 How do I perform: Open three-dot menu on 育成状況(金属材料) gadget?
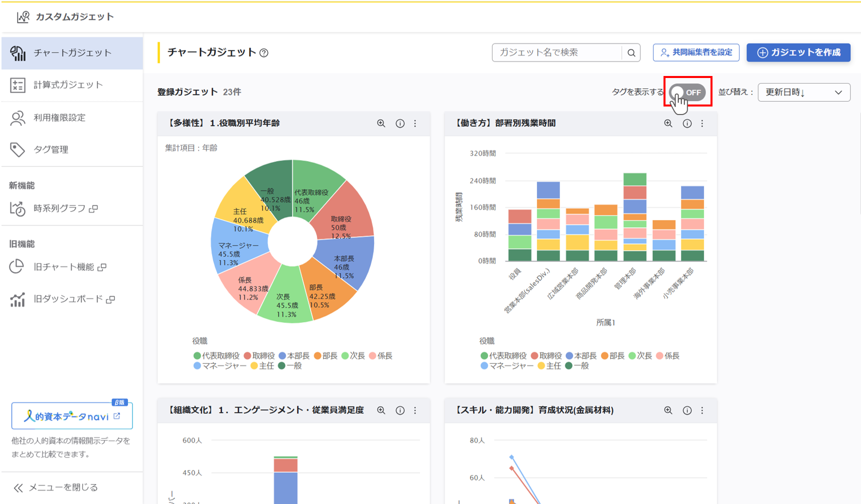click(x=702, y=410)
